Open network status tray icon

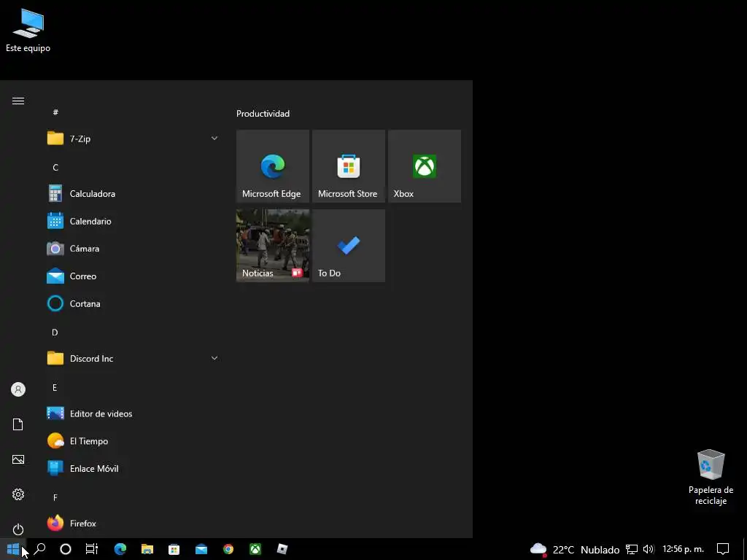coord(632,550)
